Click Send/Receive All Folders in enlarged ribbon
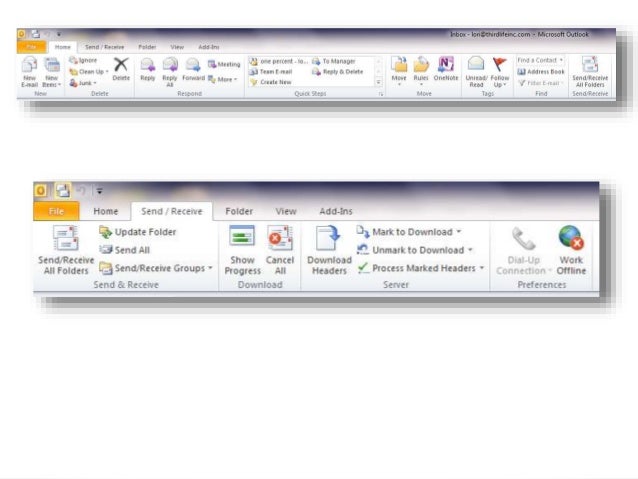The width and height of the screenshot is (638, 479). click(x=66, y=249)
